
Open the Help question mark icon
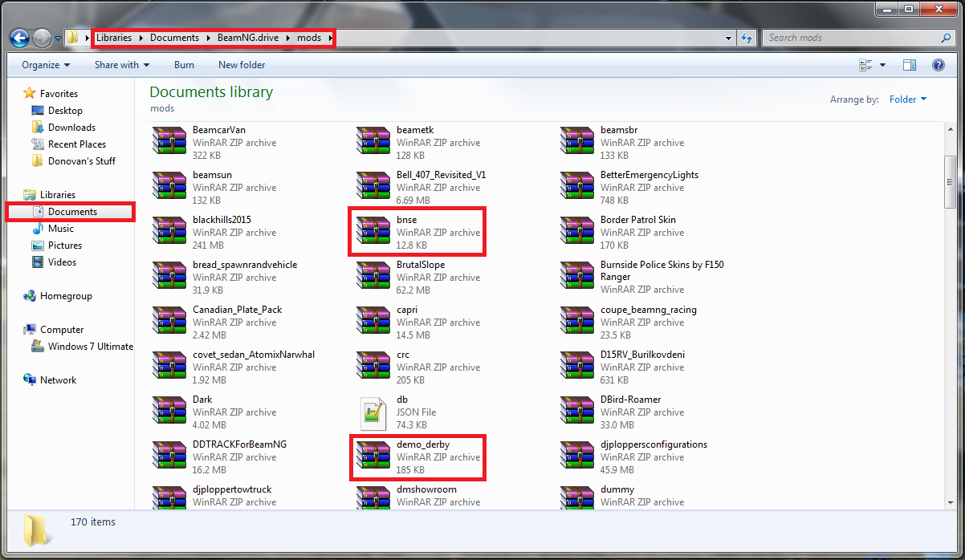click(938, 65)
